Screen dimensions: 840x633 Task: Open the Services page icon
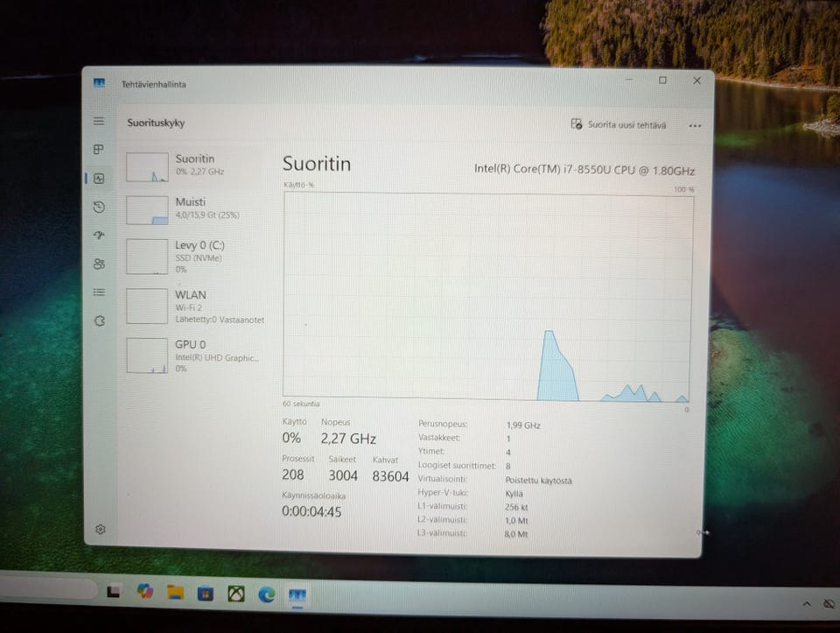click(x=100, y=320)
